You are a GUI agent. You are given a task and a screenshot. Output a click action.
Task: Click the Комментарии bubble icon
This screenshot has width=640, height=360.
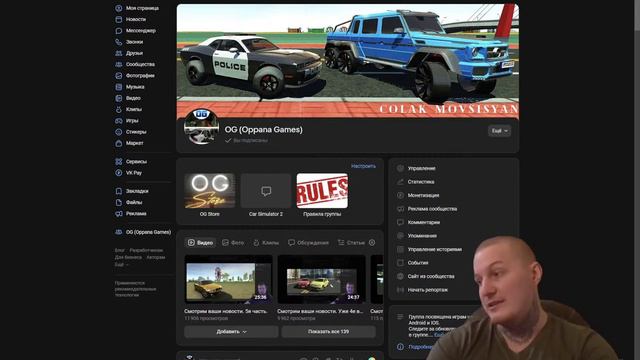(x=400, y=222)
